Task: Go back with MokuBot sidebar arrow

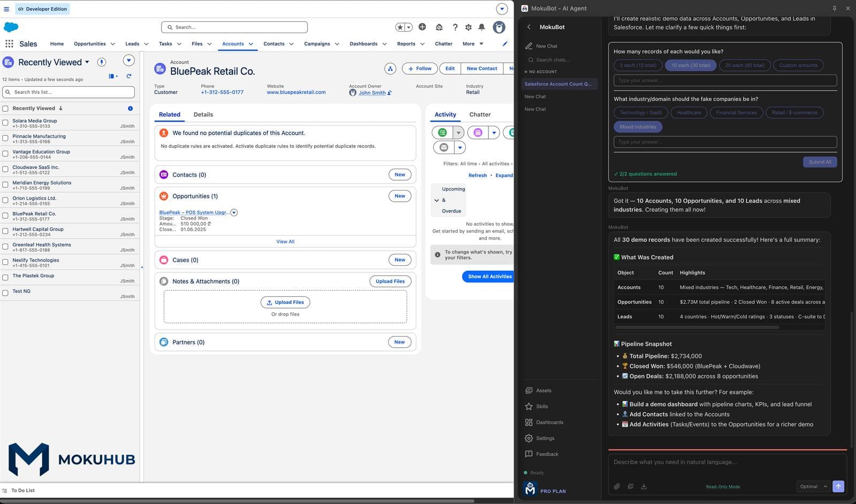Action: [529, 27]
